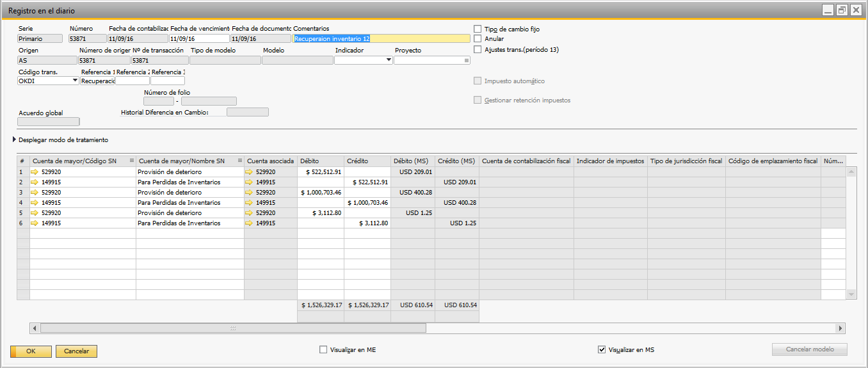Click associated account arrow in row 6
This screenshot has height=368, width=868.
point(250,223)
